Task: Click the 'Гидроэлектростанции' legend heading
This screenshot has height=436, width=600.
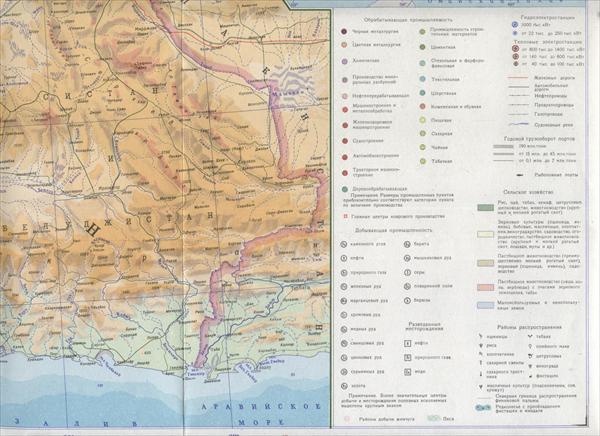Action: pyautogui.click(x=548, y=18)
